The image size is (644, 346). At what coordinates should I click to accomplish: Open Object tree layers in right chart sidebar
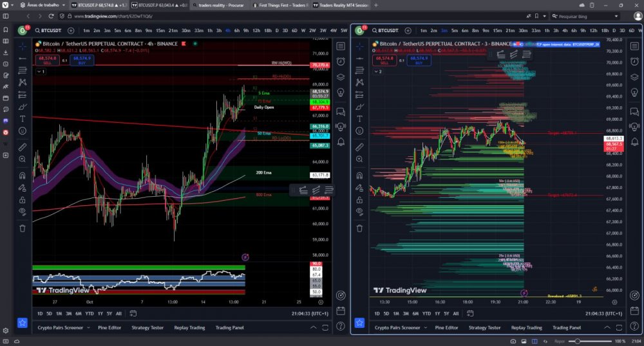click(634, 77)
